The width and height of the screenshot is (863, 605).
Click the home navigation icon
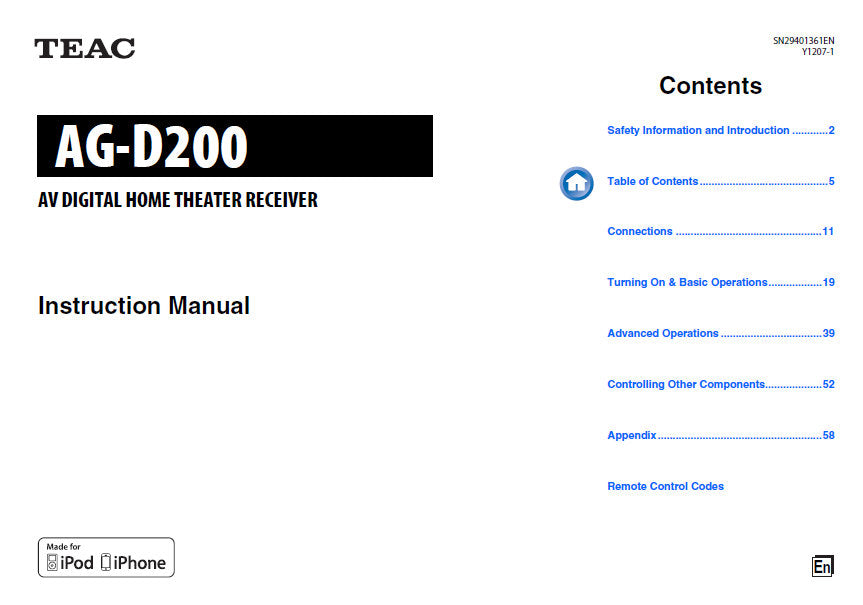(x=576, y=183)
